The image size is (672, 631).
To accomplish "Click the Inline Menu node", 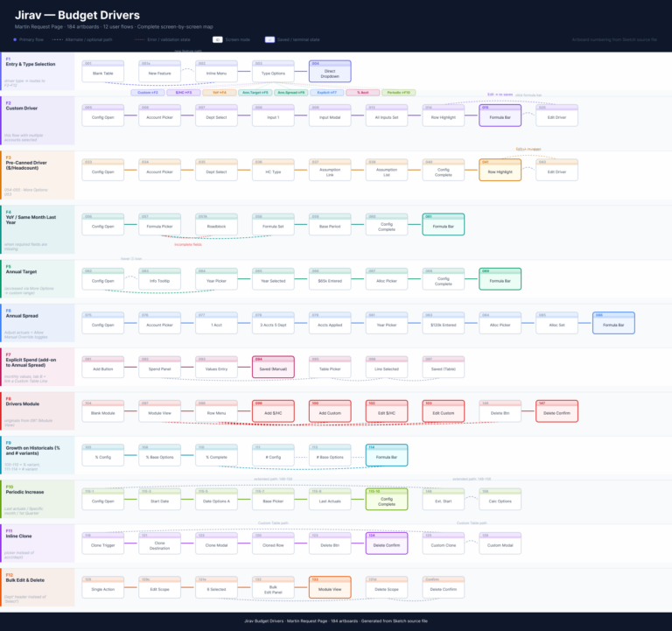I will tap(216, 74).
